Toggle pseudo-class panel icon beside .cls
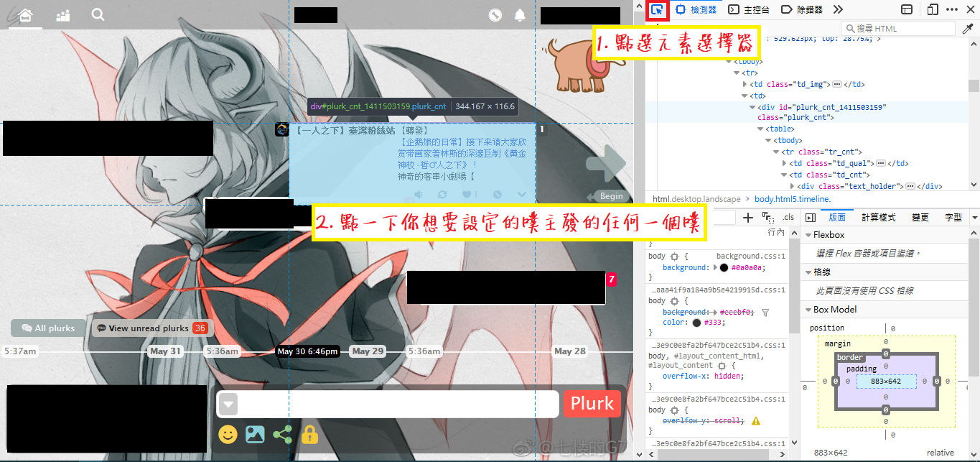The width and height of the screenshot is (980, 462). [x=767, y=218]
